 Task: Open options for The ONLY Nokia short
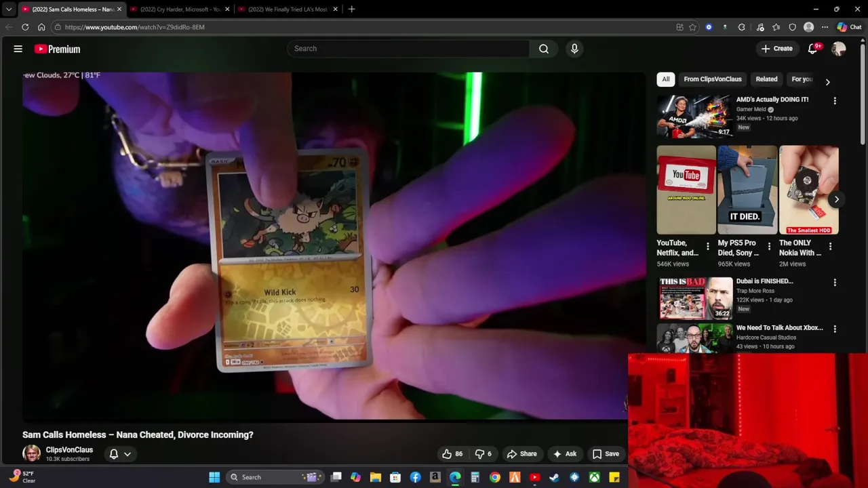tap(830, 247)
